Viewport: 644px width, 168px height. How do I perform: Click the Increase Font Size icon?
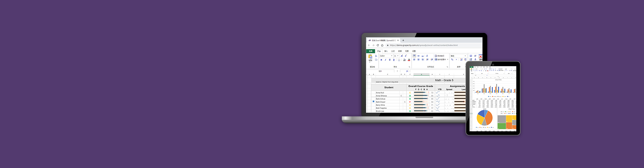tap(402, 56)
